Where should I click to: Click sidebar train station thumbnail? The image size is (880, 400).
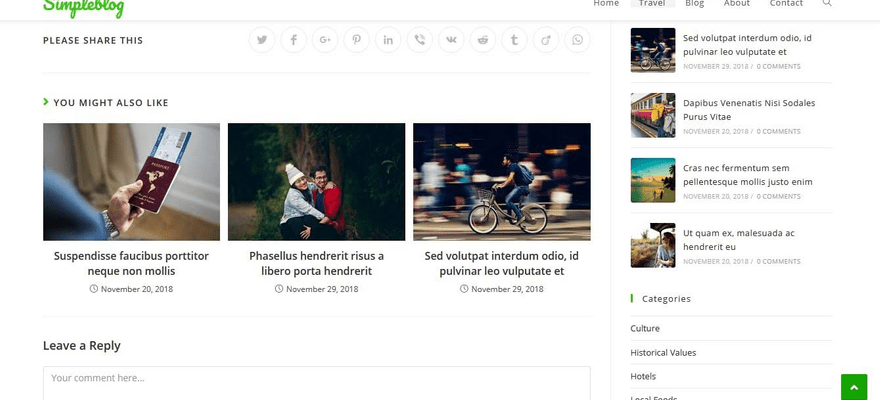click(x=653, y=116)
